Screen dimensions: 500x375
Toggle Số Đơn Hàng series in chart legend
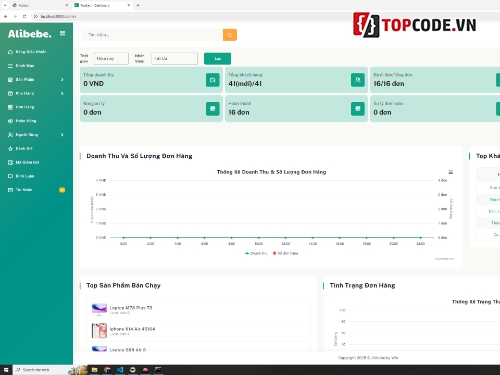(x=285, y=253)
